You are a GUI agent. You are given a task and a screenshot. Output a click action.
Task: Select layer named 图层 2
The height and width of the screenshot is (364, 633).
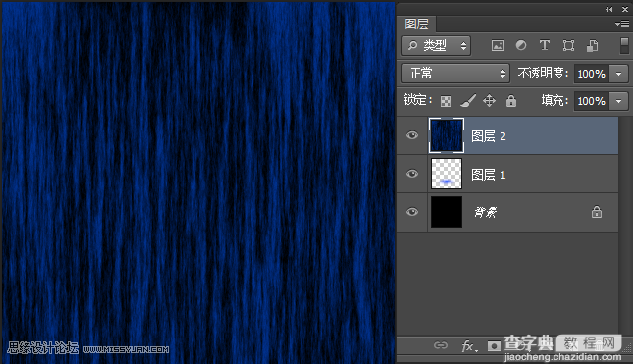tap(489, 136)
